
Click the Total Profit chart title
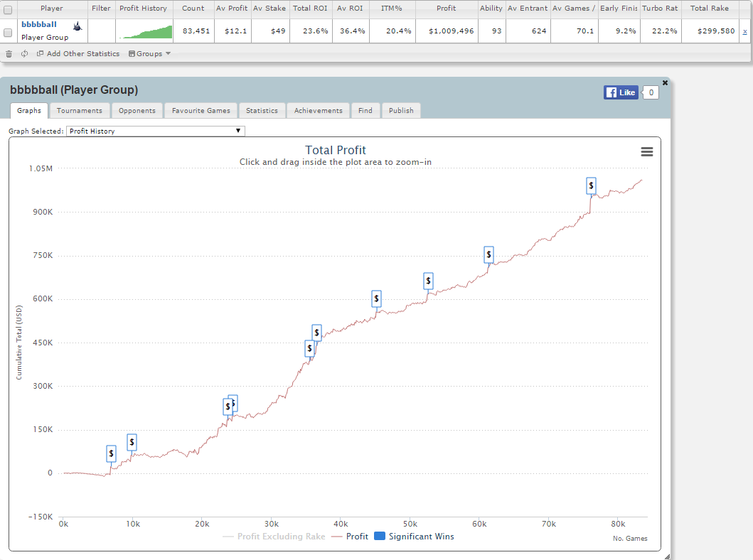tap(335, 150)
